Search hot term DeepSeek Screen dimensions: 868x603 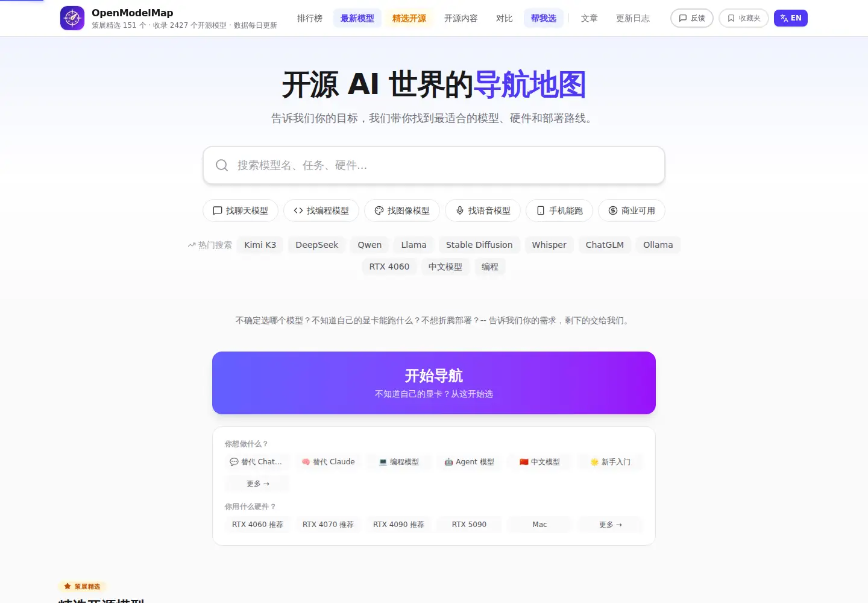click(317, 245)
